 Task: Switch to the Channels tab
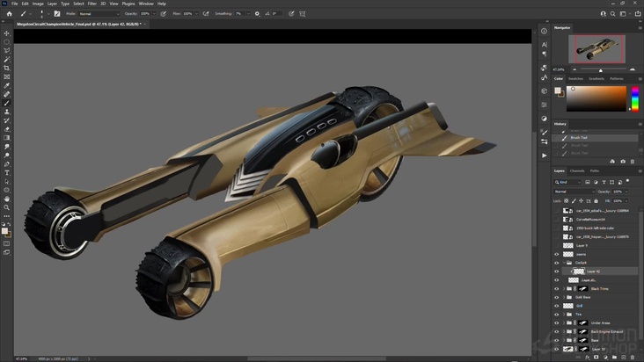pyautogui.click(x=577, y=171)
